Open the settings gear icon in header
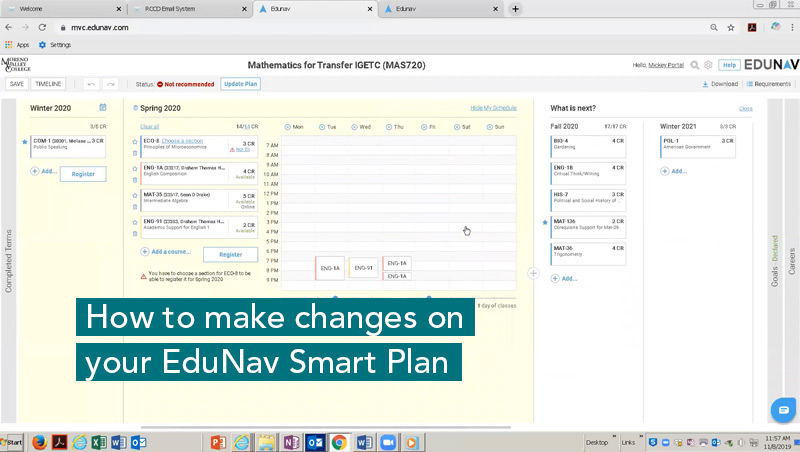This screenshot has width=800, height=452. pyautogui.click(x=708, y=65)
